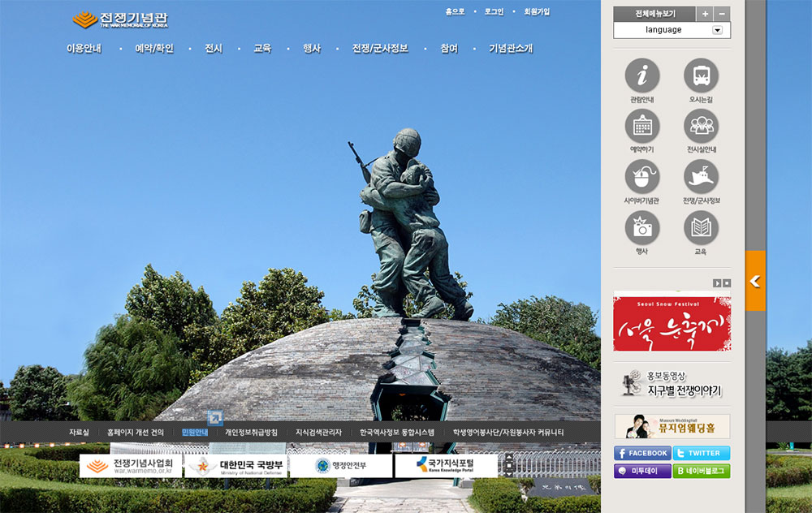Open the 홍보동영상 지구별 전쟁이야기 link

pyautogui.click(x=672, y=384)
